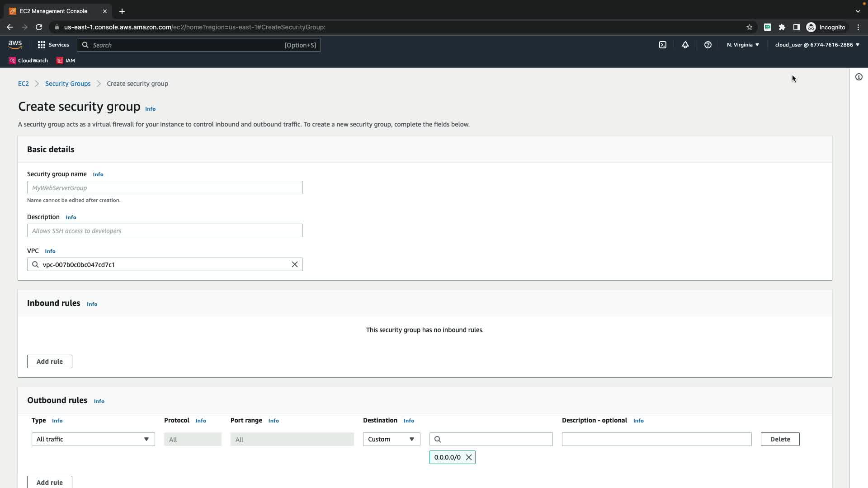This screenshot has width=868, height=488.
Task: Open the info panel icon at right edge
Action: 859,77
